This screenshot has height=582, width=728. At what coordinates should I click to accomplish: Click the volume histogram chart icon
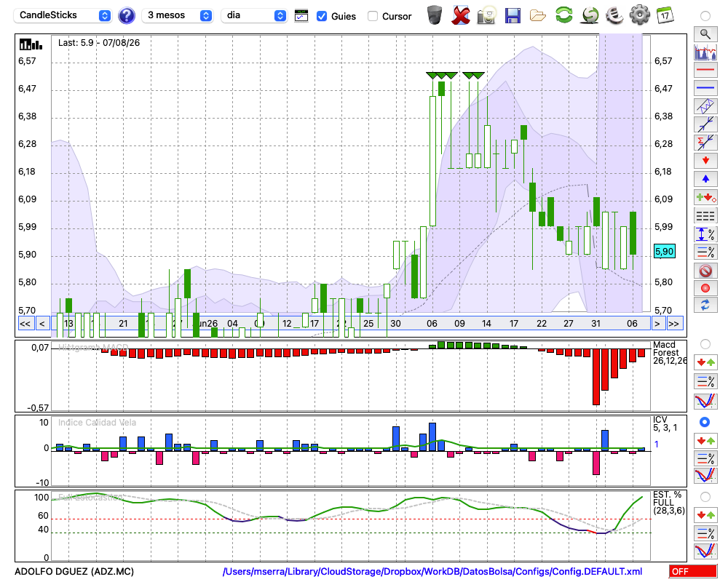[x=705, y=52]
